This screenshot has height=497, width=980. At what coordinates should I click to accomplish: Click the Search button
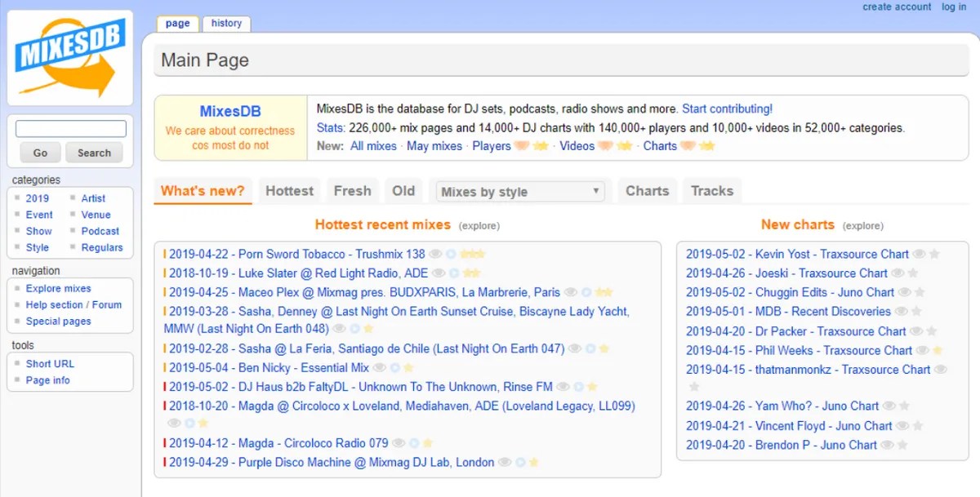coord(94,153)
